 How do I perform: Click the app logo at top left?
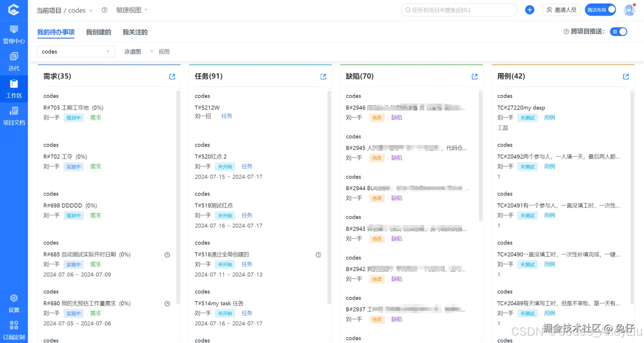coord(14,10)
